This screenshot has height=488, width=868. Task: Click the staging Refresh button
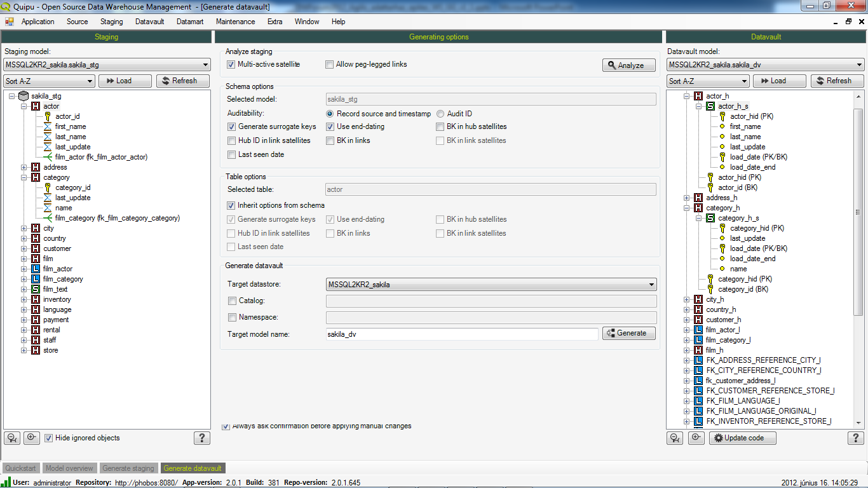[182, 81]
